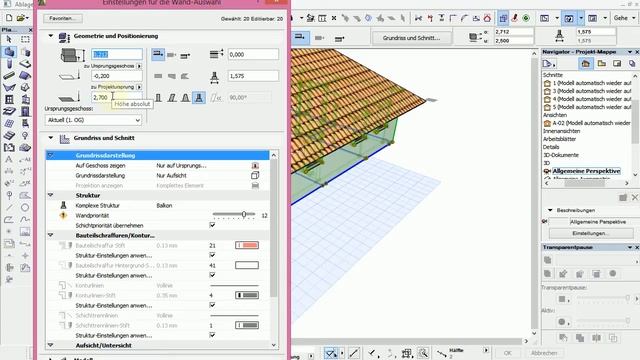
Task: Select the complex profile wall icon
Action: [199, 98]
